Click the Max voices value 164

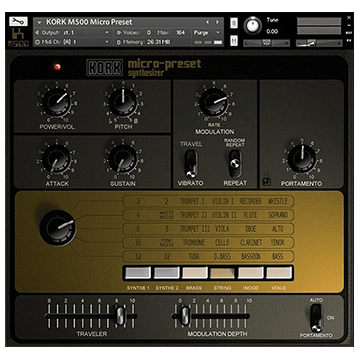[x=181, y=33]
